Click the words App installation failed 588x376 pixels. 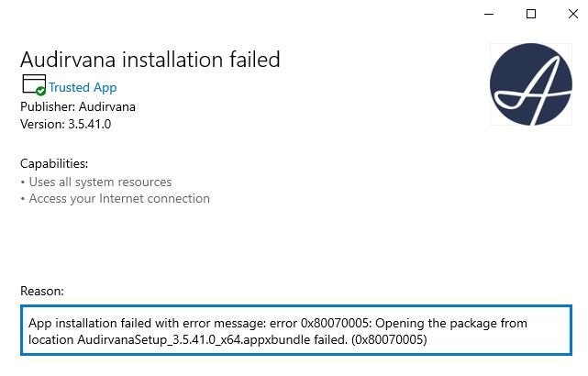[91, 323]
